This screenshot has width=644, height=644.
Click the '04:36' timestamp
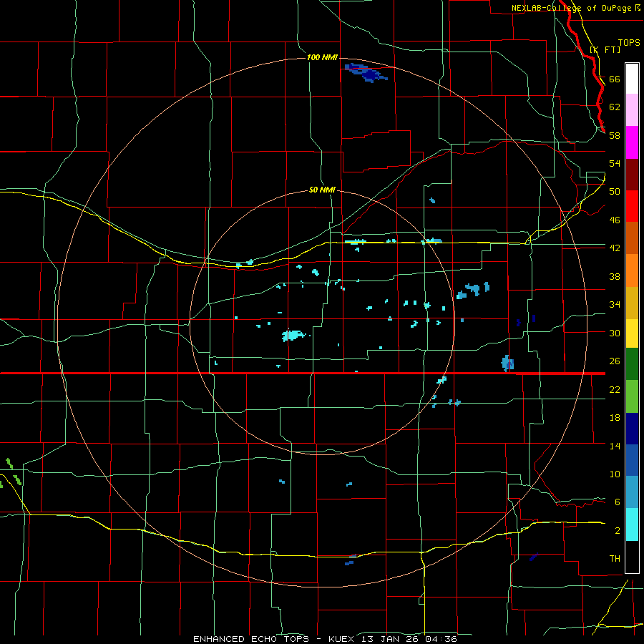440,639
